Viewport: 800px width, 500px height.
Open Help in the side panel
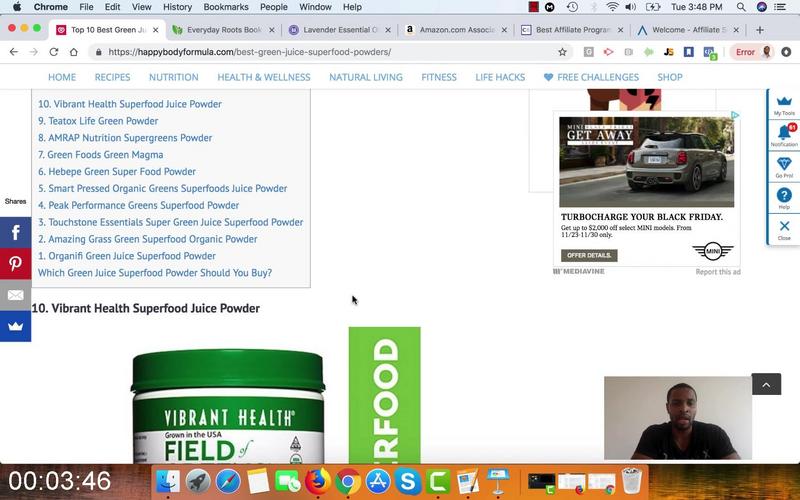784,198
